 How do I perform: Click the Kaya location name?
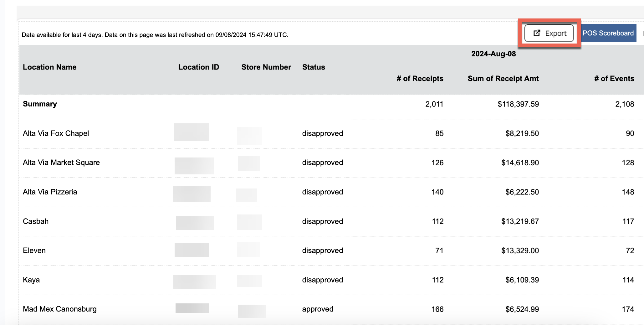(x=31, y=280)
